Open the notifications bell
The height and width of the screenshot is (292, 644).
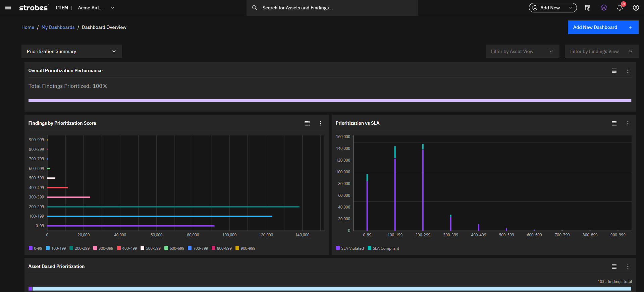620,8
